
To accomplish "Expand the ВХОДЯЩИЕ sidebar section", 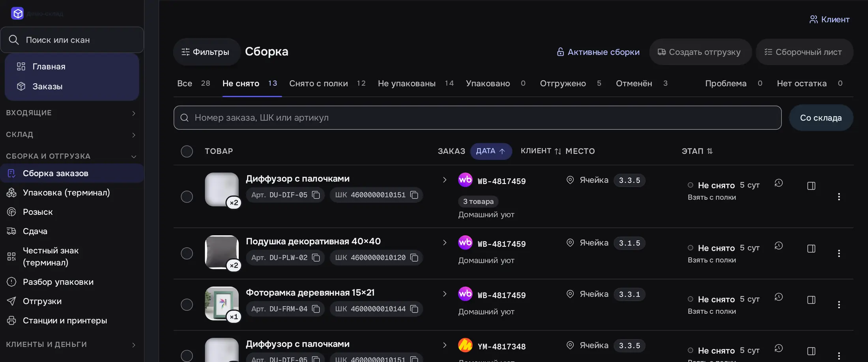I will coord(72,113).
